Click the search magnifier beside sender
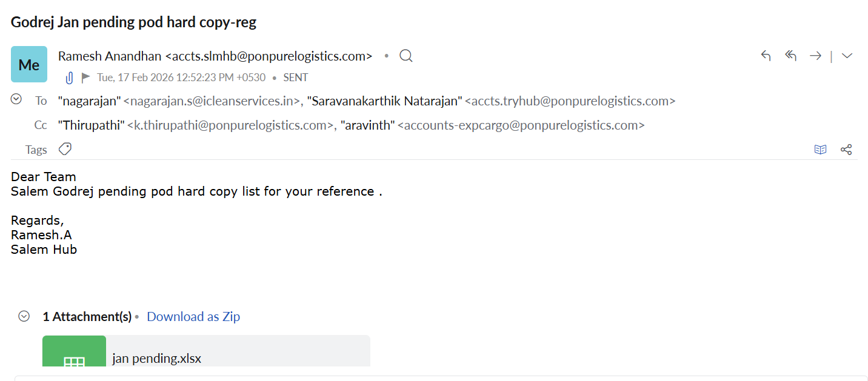The height and width of the screenshot is (381, 868). [x=406, y=56]
